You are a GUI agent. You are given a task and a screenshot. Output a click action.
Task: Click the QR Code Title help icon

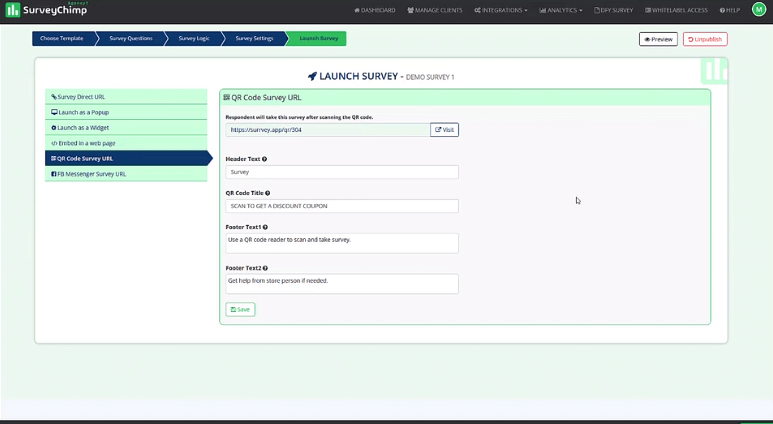point(268,193)
